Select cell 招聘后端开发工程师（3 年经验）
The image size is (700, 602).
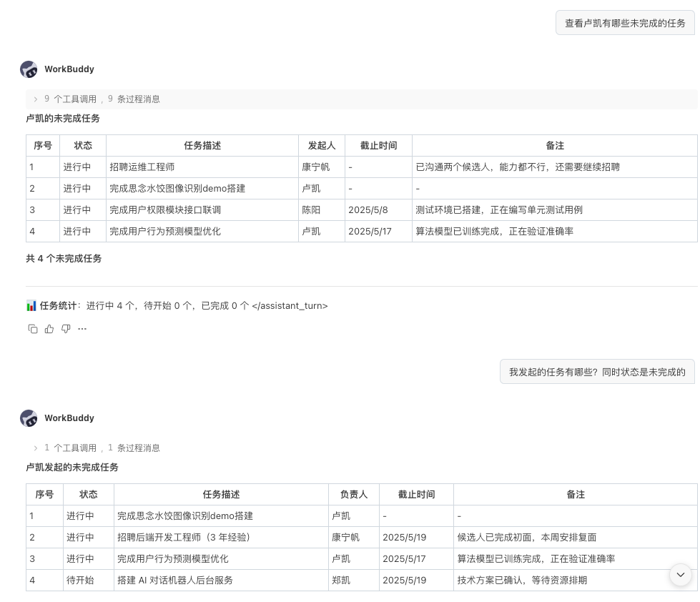221,537
